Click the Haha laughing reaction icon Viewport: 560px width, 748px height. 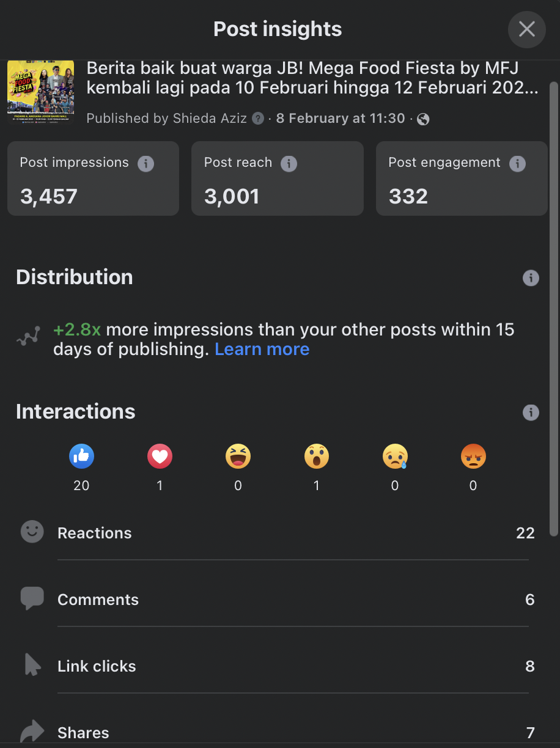pyautogui.click(x=238, y=456)
